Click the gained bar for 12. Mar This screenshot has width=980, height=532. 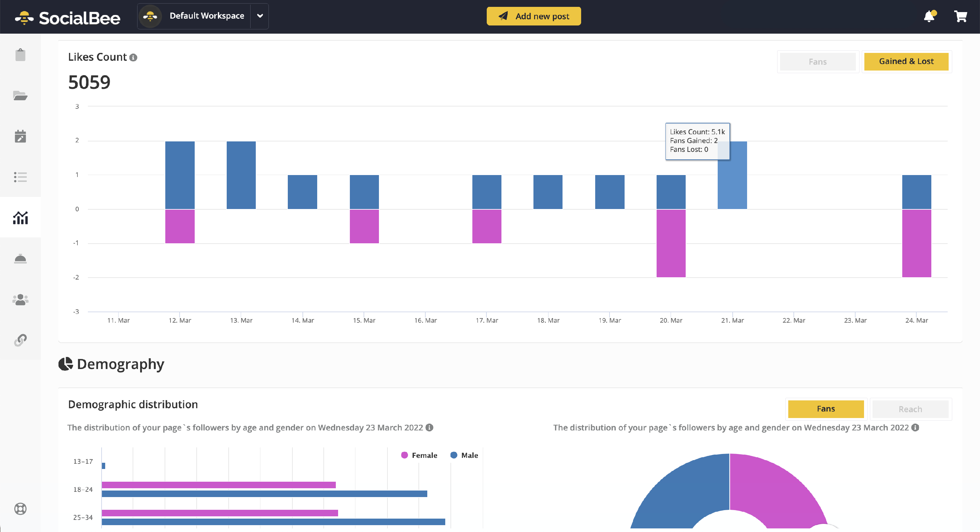tap(180, 175)
